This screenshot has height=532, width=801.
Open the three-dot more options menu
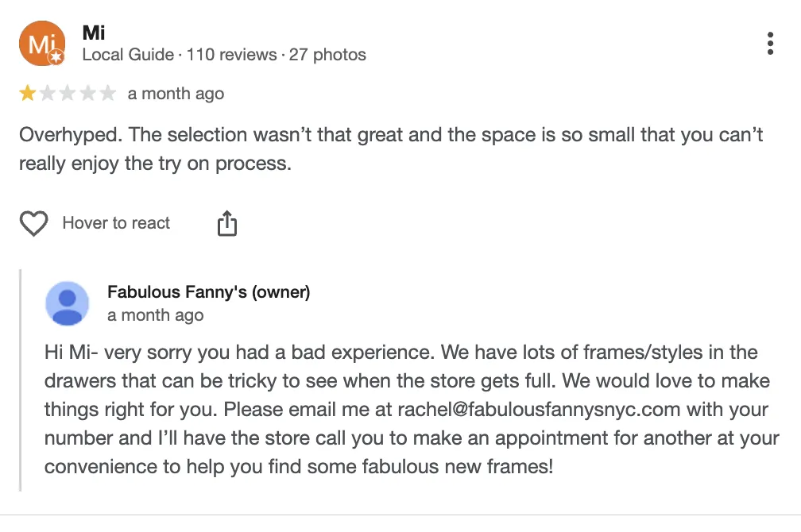click(x=770, y=44)
